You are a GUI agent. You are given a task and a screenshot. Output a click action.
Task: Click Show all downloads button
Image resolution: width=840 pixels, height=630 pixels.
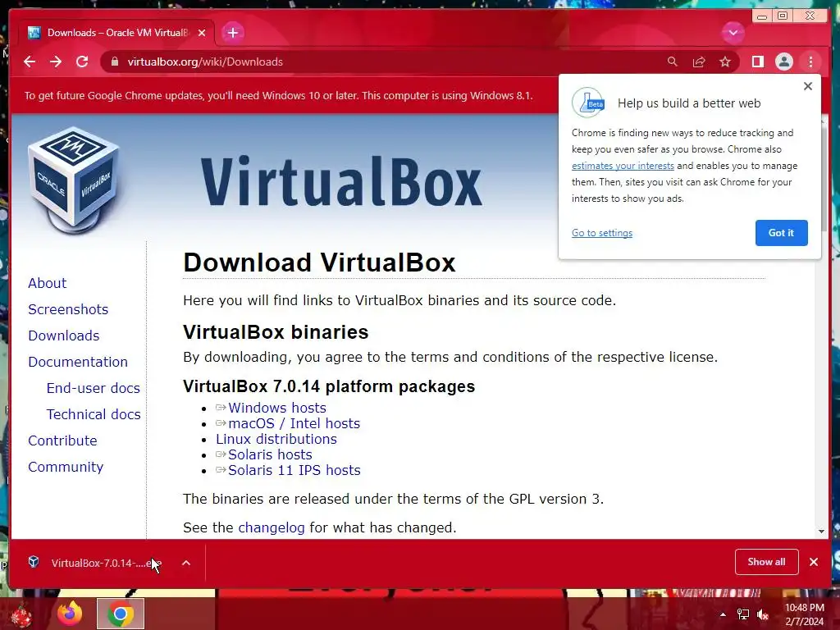pos(767,562)
